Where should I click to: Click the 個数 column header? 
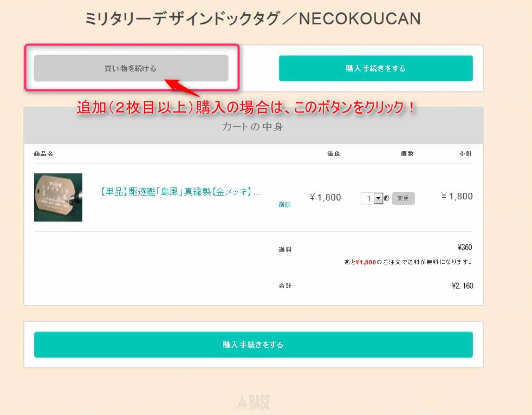click(407, 154)
